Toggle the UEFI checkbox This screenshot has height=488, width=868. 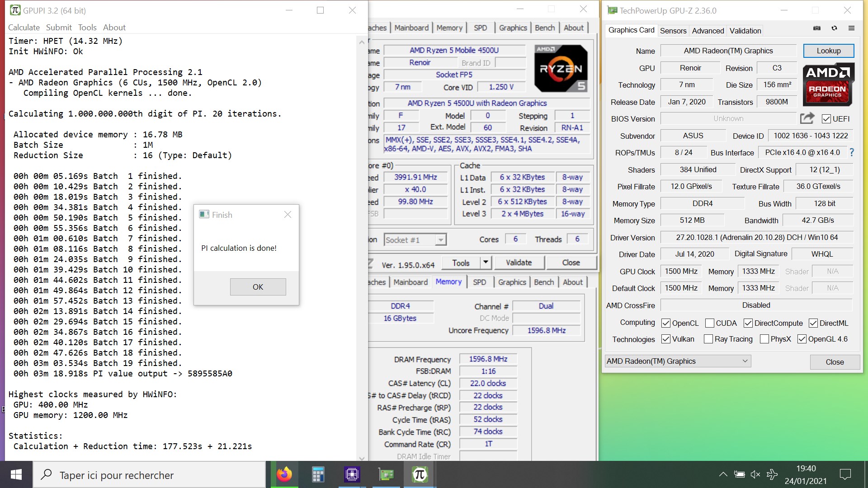coord(826,119)
